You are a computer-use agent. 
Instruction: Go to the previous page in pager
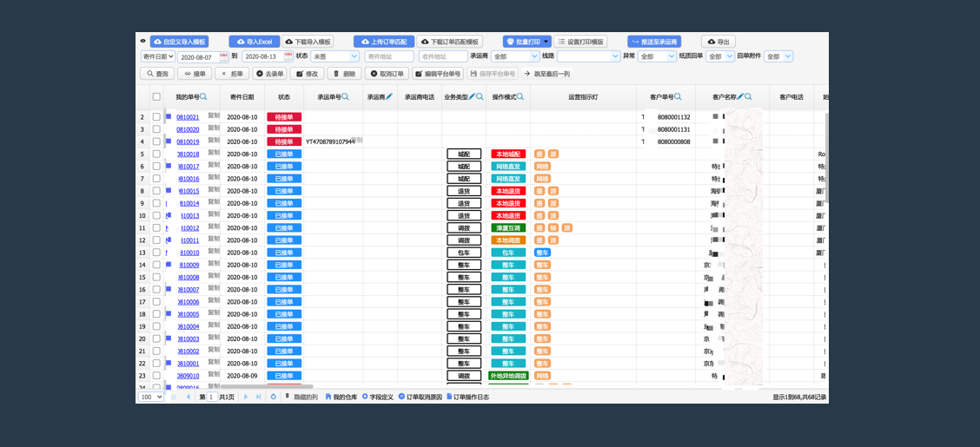pyautogui.click(x=189, y=397)
